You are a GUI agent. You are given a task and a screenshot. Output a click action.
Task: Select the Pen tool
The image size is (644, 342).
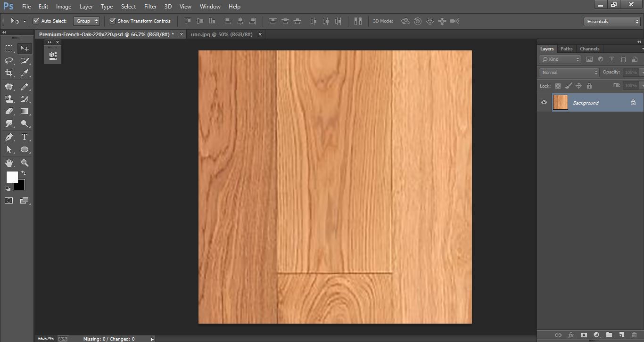point(8,137)
